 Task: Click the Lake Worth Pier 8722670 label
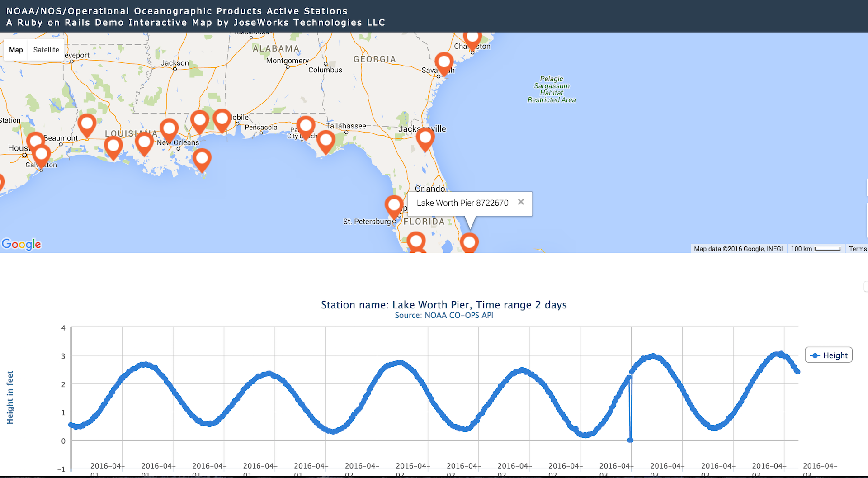(x=462, y=203)
